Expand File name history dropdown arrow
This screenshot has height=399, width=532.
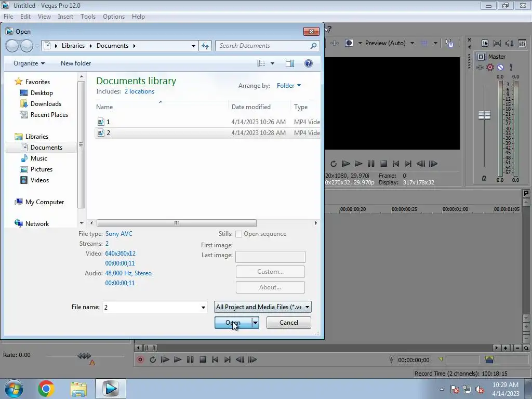tap(203, 308)
